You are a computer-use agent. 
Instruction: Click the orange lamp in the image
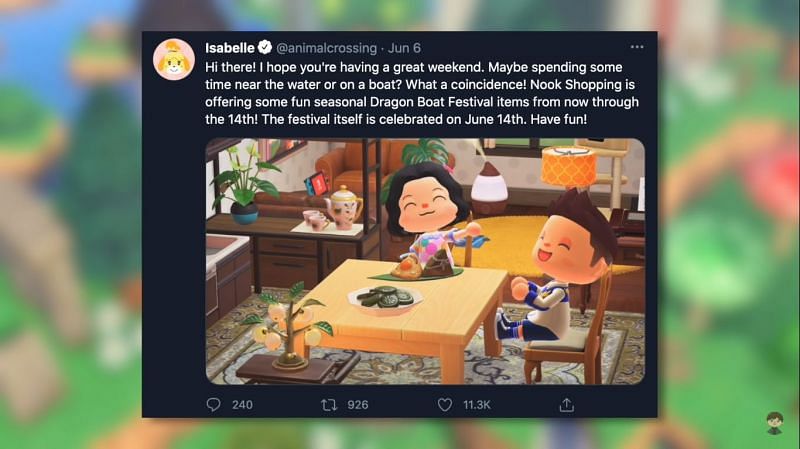568,166
